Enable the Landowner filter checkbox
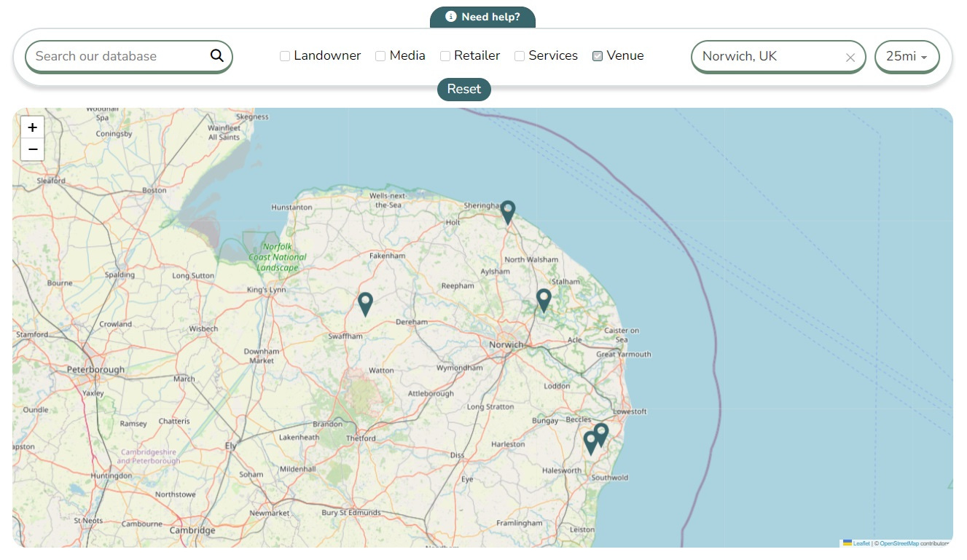Viewport: 967px width, 560px height. pyautogui.click(x=285, y=56)
